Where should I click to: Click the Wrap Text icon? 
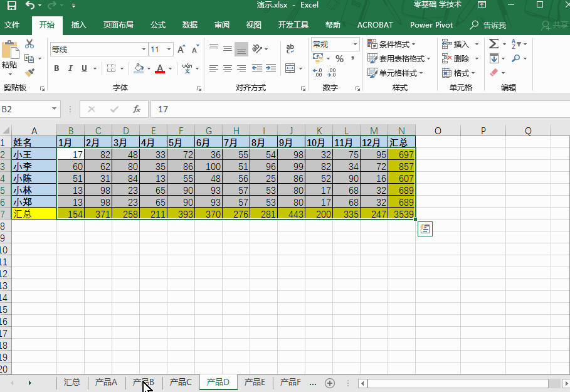click(x=290, y=49)
